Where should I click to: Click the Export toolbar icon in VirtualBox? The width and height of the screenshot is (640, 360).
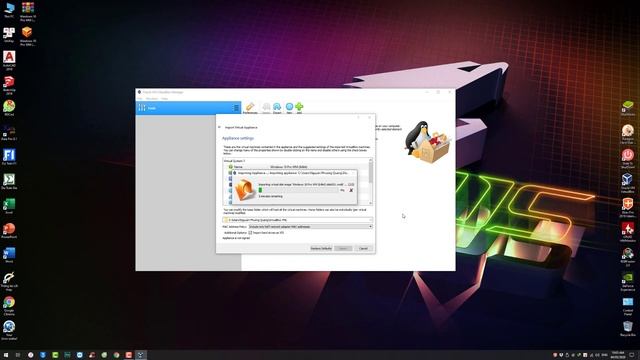pyautogui.click(x=277, y=108)
